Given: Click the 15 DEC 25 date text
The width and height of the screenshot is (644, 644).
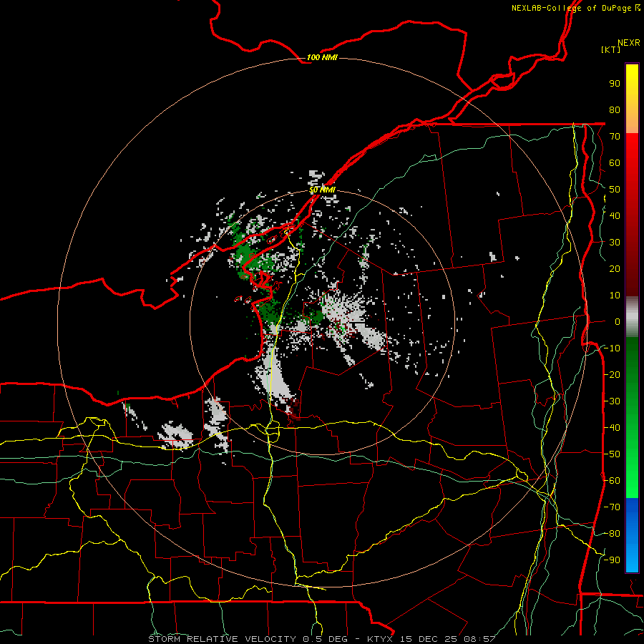Looking at the screenshot, I should (429, 639).
